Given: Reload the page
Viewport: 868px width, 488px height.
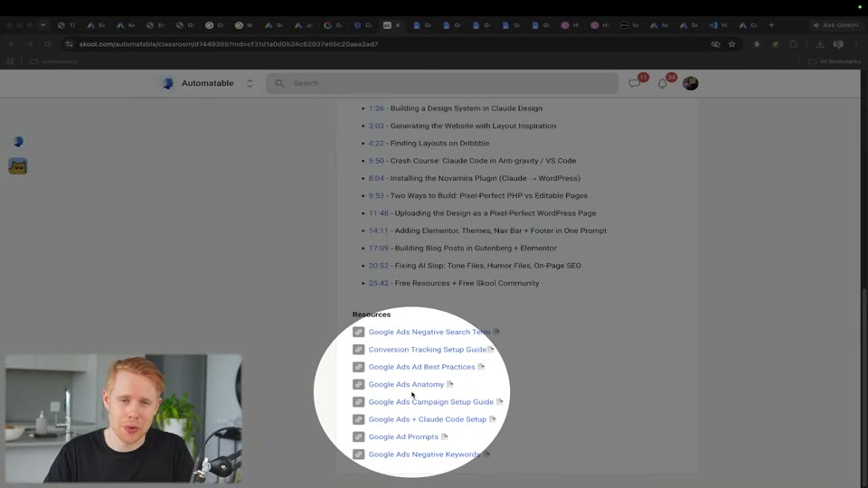Looking at the screenshot, I should tap(48, 44).
